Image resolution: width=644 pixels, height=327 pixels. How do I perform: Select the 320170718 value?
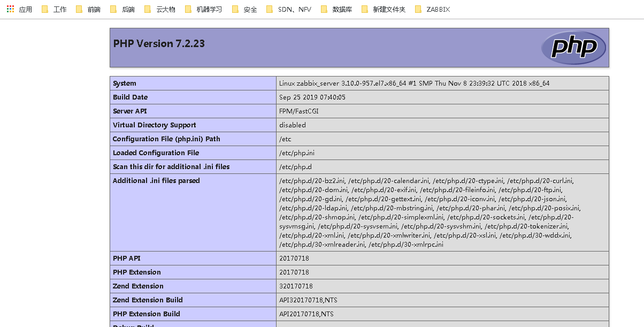tap(296, 286)
